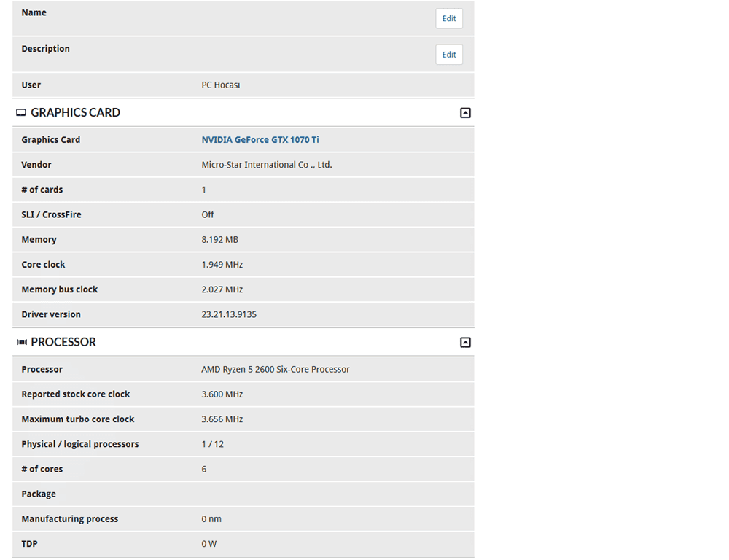729x560 pixels.
Task: Click the driver version 23.21.13.9135
Action: coord(229,314)
